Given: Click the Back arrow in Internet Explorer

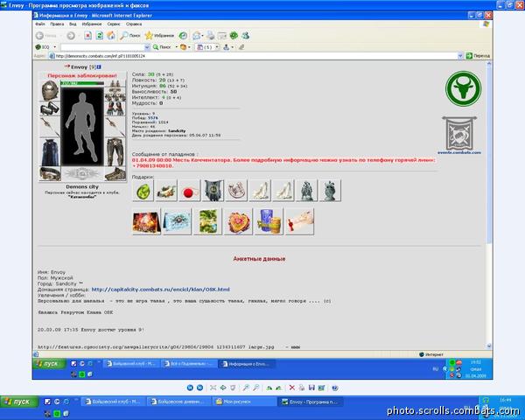Looking at the screenshot, I should (x=40, y=36).
